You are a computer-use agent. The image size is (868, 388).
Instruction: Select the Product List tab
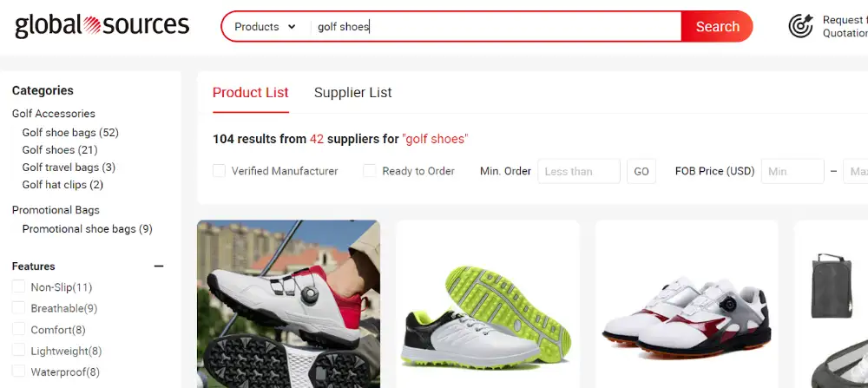[250, 92]
